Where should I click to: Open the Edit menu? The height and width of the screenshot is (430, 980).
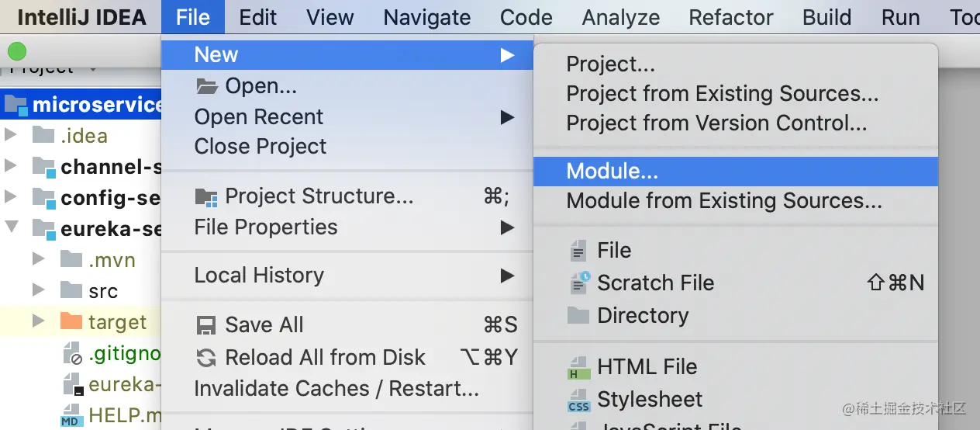click(x=258, y=17)
